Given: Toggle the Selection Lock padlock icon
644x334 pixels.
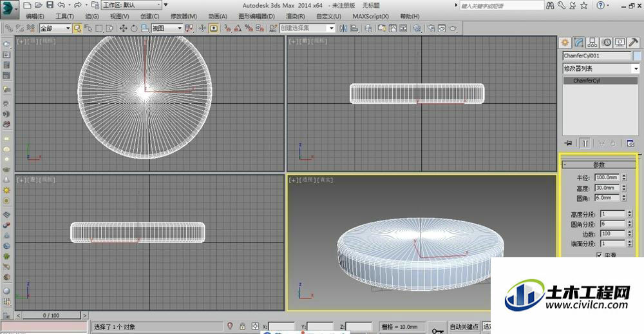Looking at the screenshot, I should tap(242, 326).
